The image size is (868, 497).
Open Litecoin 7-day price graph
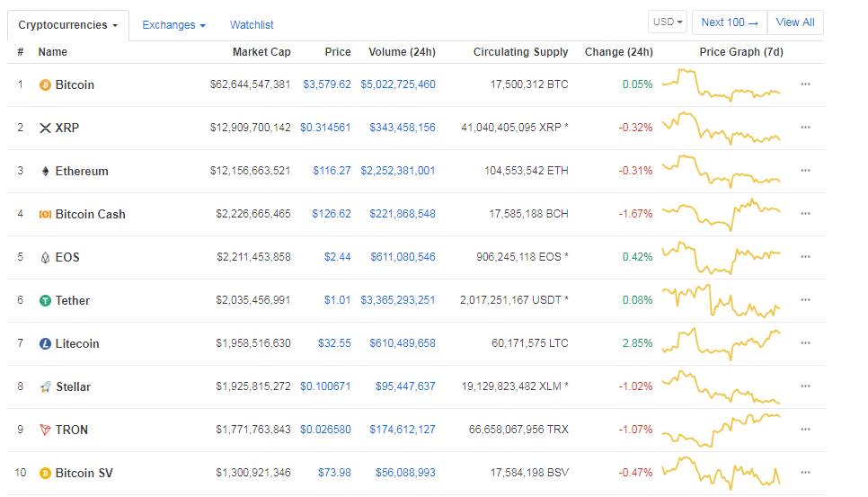tap(722, 344)
